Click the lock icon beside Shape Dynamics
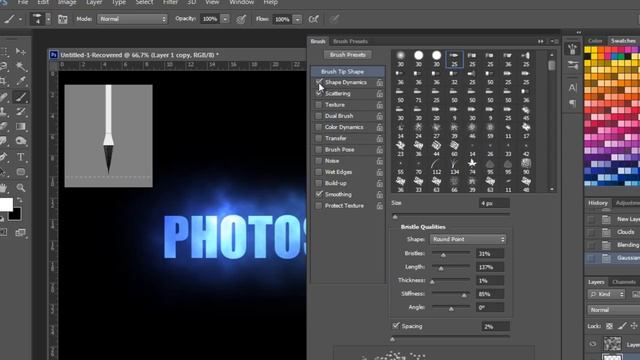 pyautogui.click(x=380, y=82)
